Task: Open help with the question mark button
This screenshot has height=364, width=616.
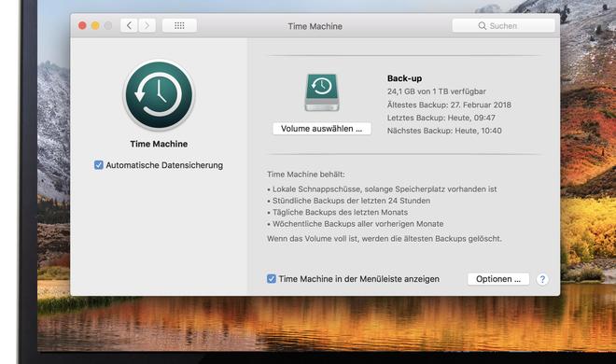Action: pos(542,279)
